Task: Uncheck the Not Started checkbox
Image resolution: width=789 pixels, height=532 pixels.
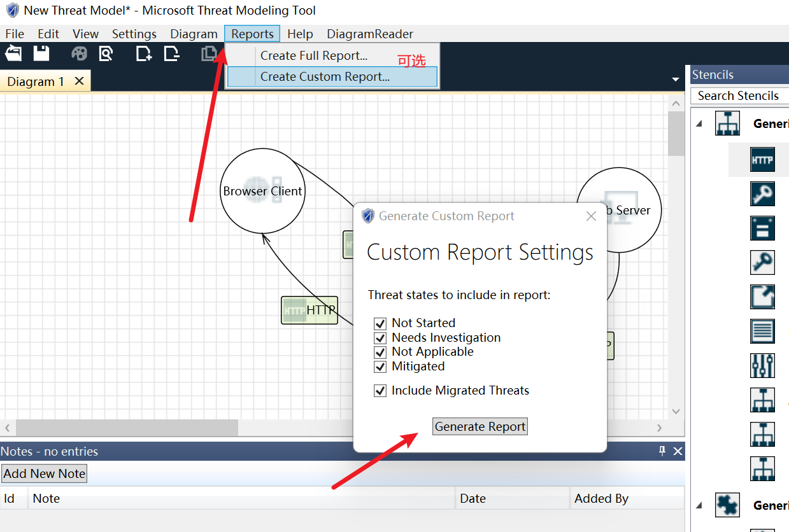Action: point(380,323)
